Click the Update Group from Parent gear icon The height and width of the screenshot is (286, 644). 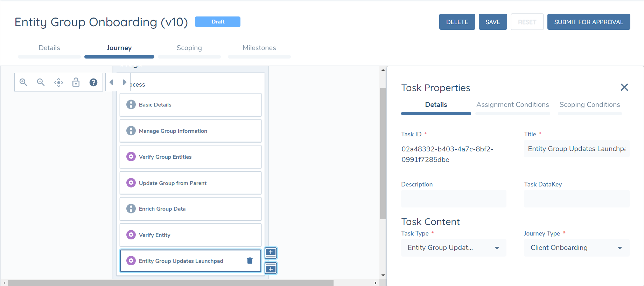click(x=131, y=183)
